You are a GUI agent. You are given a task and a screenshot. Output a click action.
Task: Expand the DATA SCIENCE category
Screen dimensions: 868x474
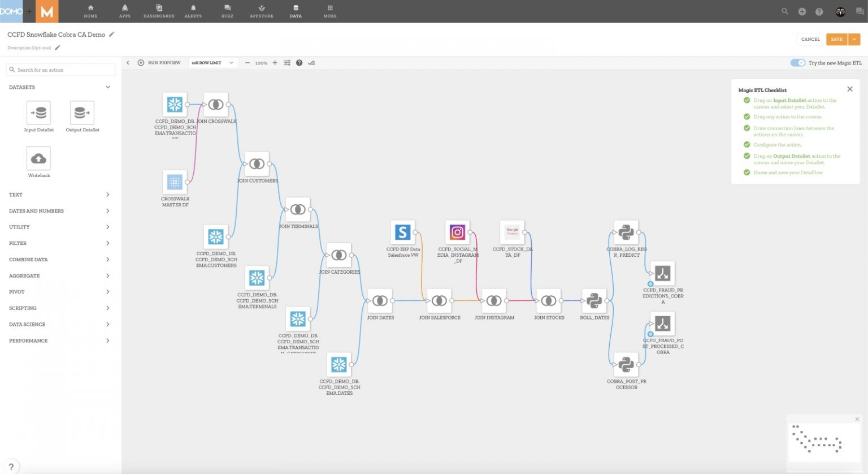pos(60,324)
